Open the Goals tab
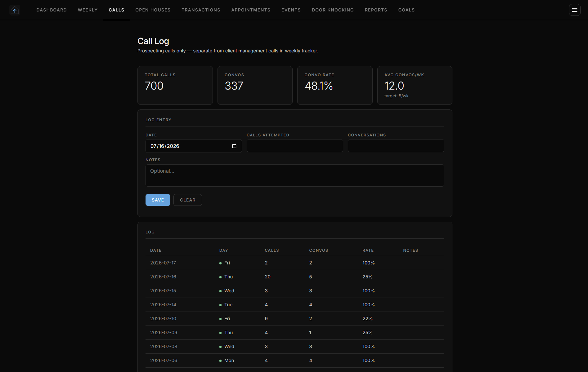 click(x=406, y=10)
